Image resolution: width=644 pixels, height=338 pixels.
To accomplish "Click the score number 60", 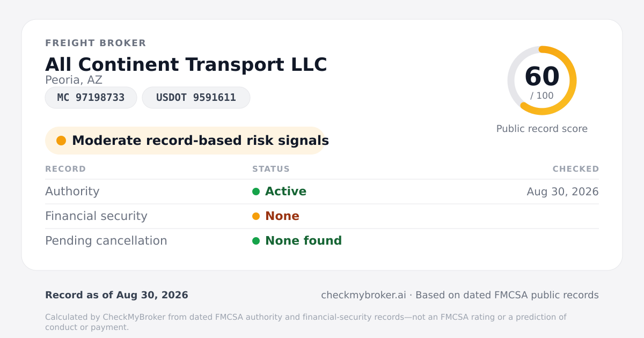I will 542,76.
